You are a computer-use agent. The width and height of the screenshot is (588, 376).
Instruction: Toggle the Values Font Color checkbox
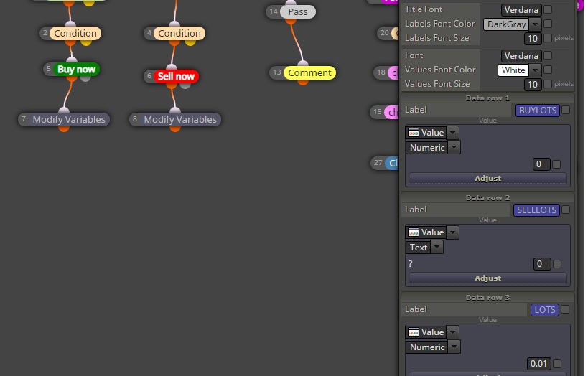548,70
